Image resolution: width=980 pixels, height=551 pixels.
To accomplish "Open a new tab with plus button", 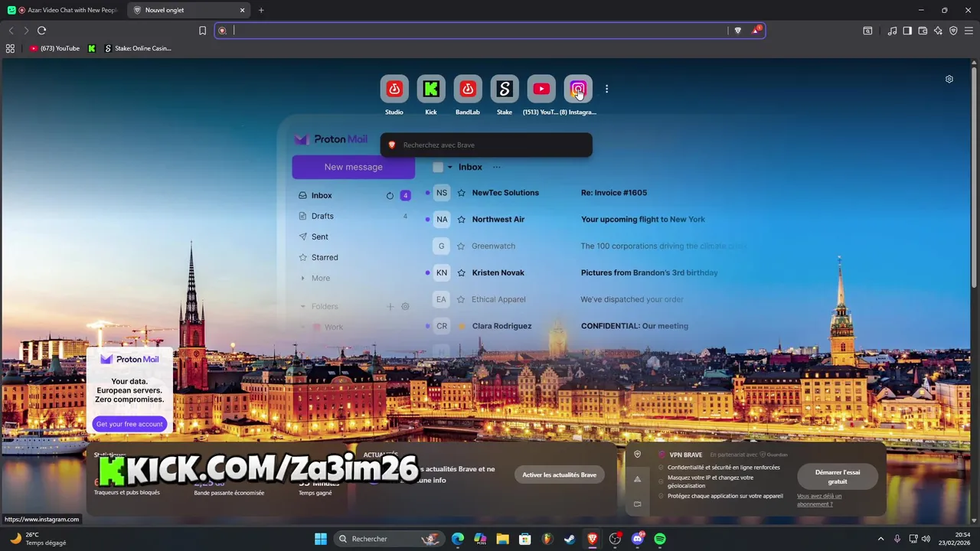I will 261,10.
